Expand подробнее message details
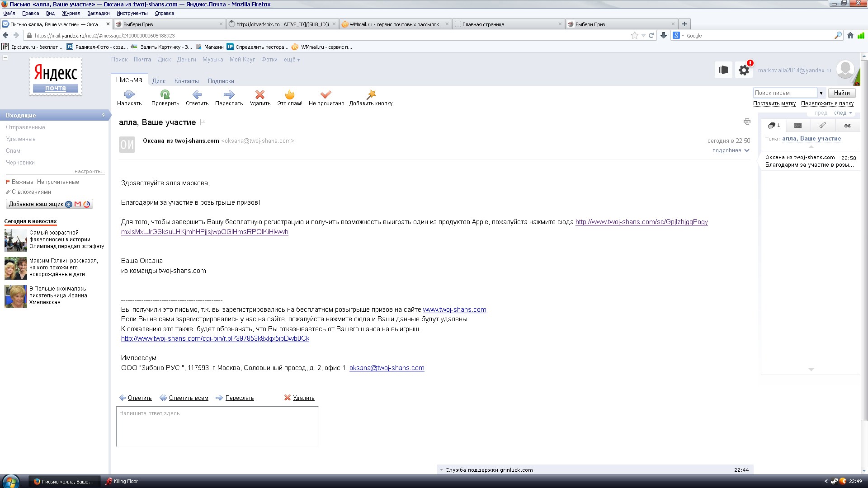 731,150
